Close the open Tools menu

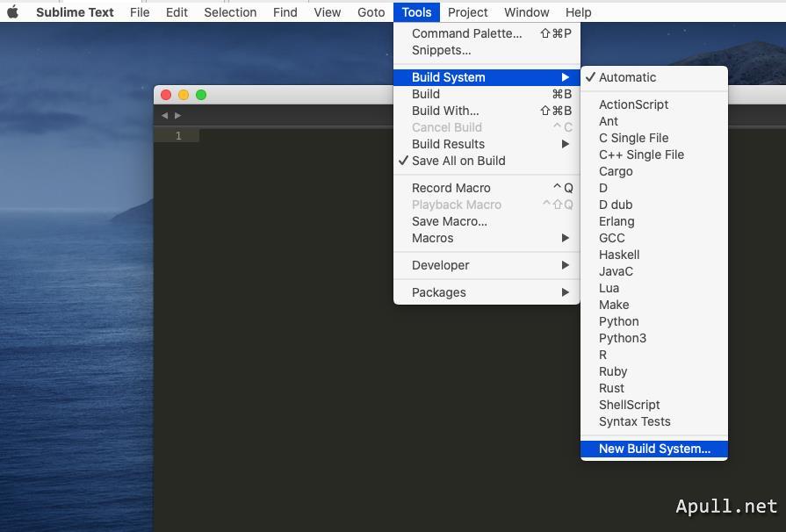coord(416,12)
